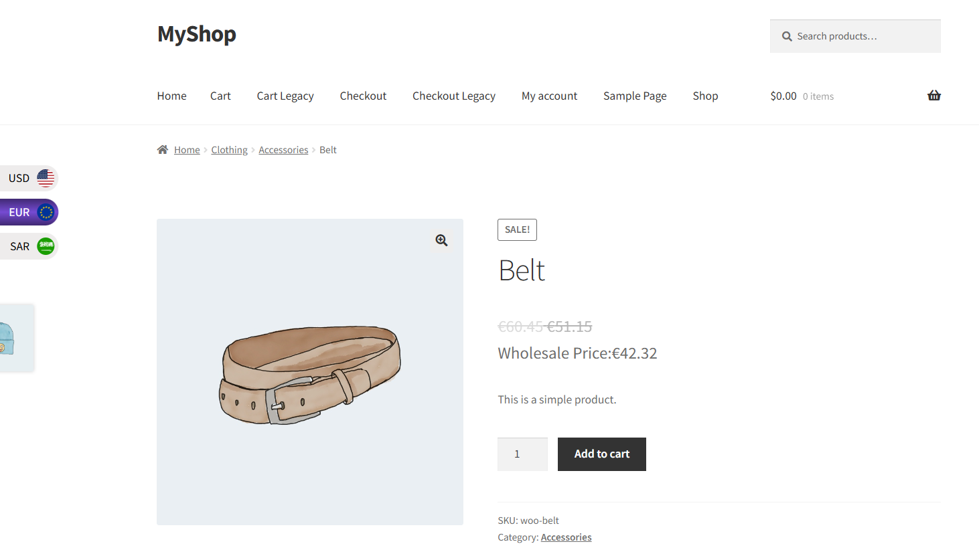Click the search magnifier icon
The width and height of the screenshot is (979, 560).
pyautogui.click(x=787, y=36)
